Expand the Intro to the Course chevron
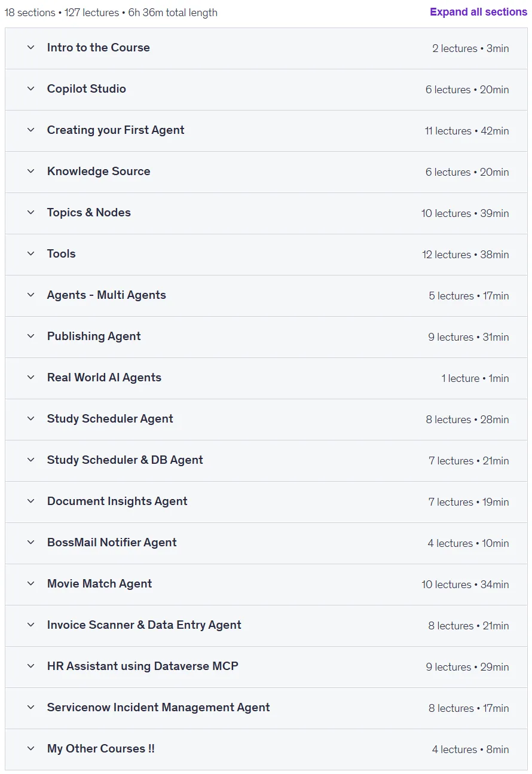The width and height of the screenshot is (532, 774). (31, 47)
